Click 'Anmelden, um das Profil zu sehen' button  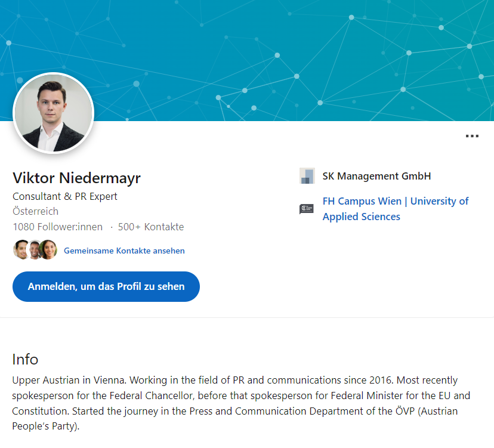106,286
